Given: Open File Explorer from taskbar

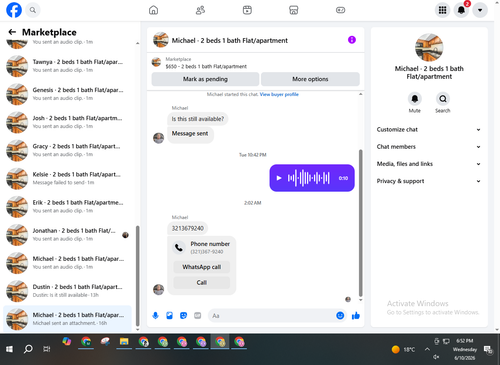Looking at the screenshot, I should coord(124,342).
